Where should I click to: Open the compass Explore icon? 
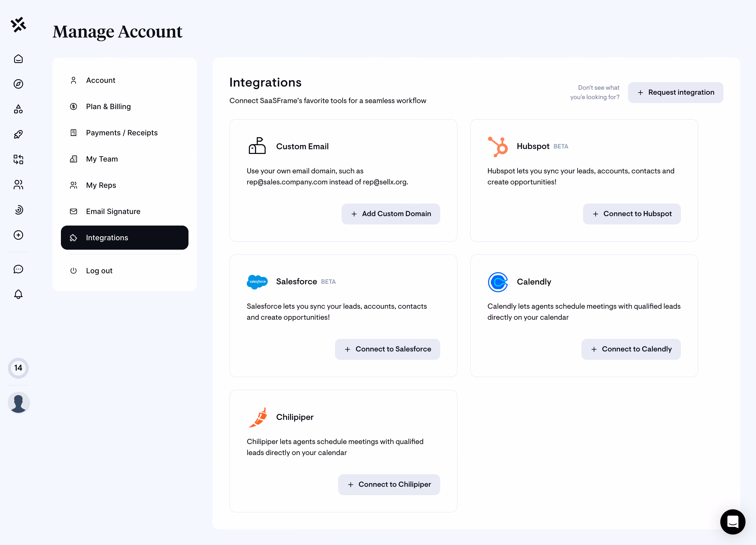click(x=18, y=84)
